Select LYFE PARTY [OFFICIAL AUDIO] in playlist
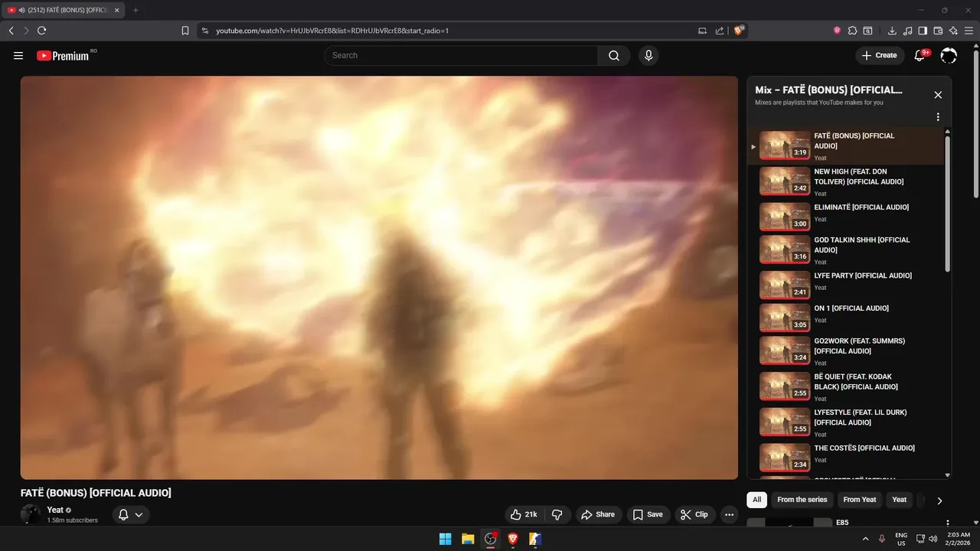This screenshot has height=551, width=980. (846, 284)
